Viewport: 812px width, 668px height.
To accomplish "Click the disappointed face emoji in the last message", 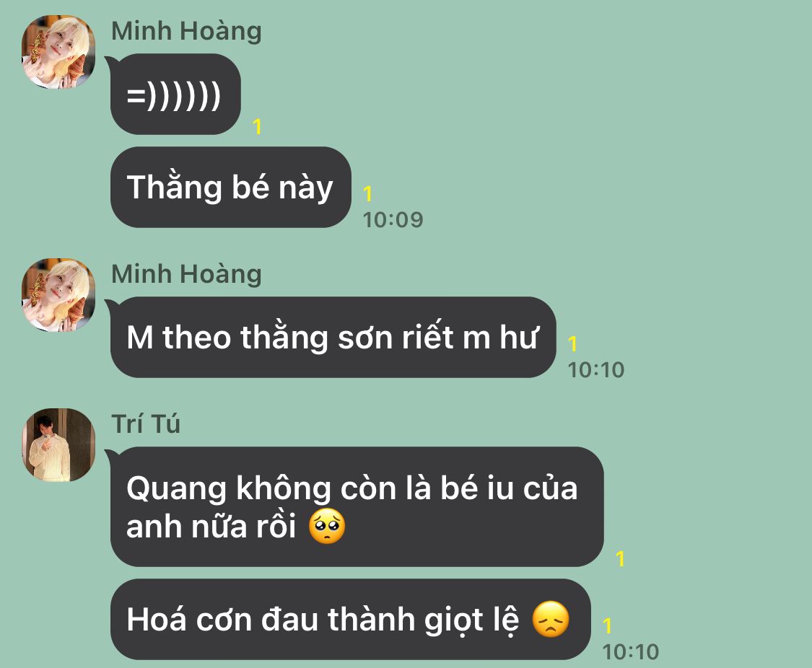I will (x=551, y=619).
